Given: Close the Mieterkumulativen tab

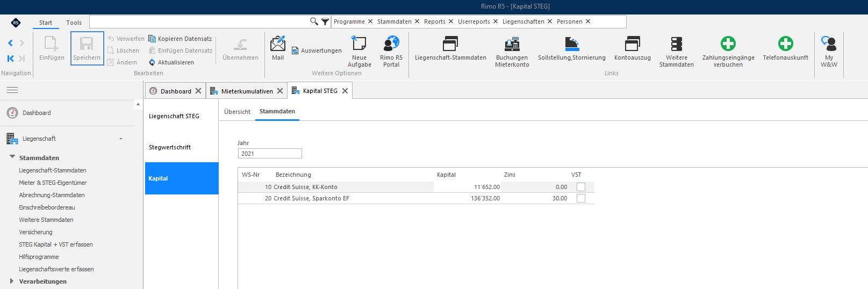Looking at the screenshot, I should [x=280, y=91].
